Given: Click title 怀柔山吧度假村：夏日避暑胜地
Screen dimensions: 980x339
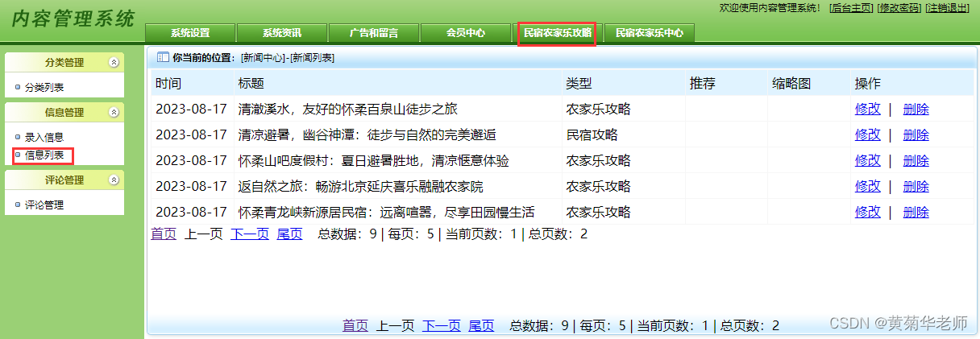Looking at the screenshot, I should click(x=374, y=161).
